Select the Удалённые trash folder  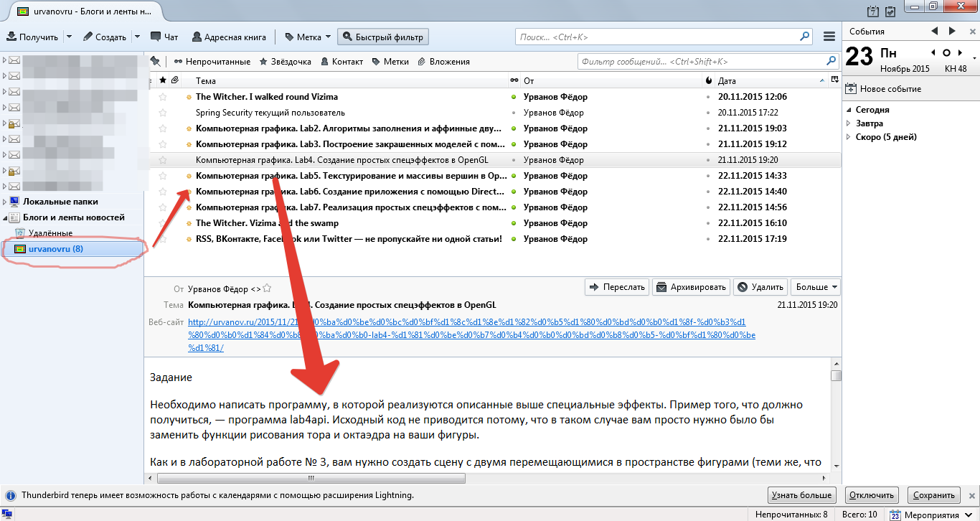pyautogui.click(x=50, y=233)
